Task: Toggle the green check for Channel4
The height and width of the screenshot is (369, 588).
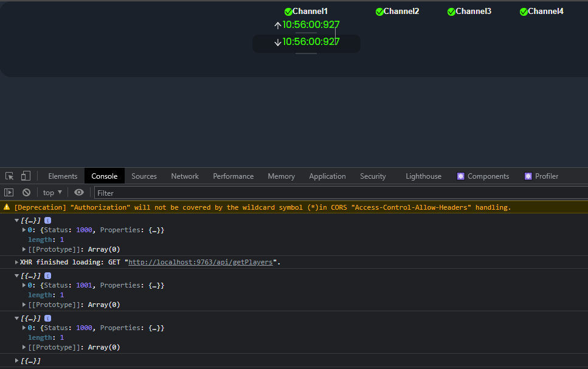Action: coord(524,12)
